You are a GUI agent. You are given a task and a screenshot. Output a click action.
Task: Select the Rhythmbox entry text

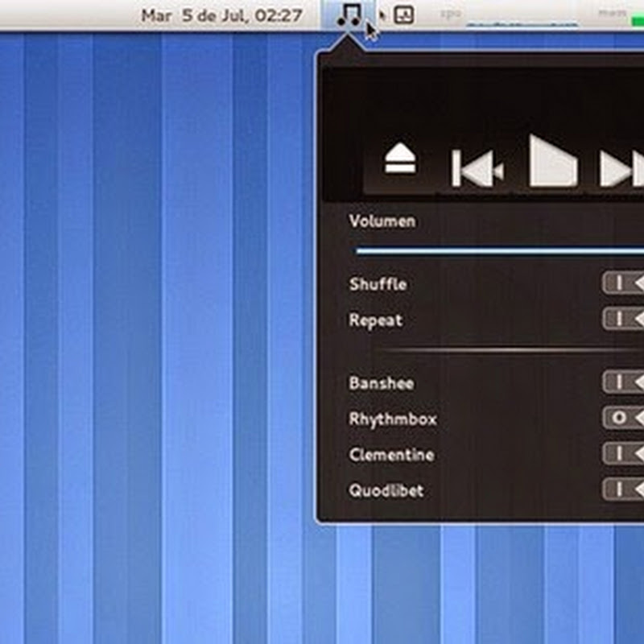393,419
